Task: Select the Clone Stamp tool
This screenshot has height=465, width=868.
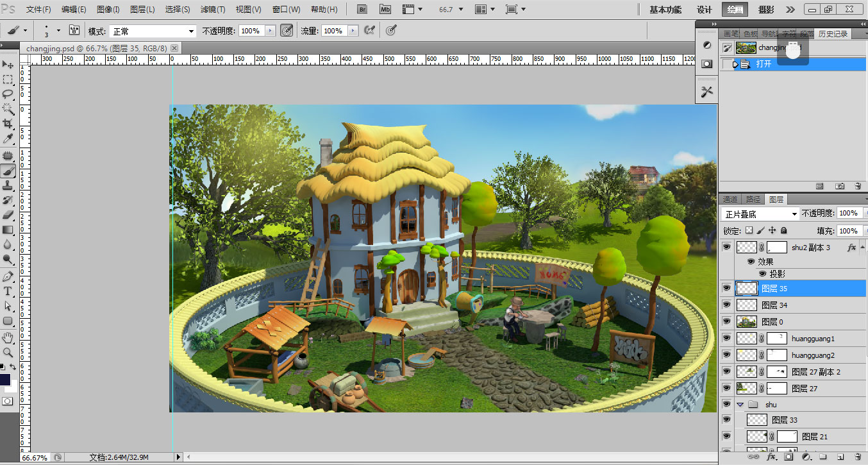Action: (8, 185)
